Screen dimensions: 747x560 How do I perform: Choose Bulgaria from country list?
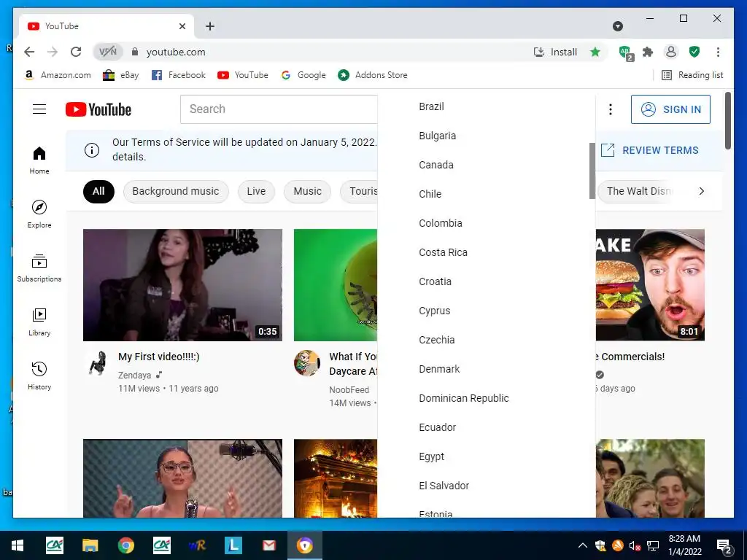click(x=486, y=136)
